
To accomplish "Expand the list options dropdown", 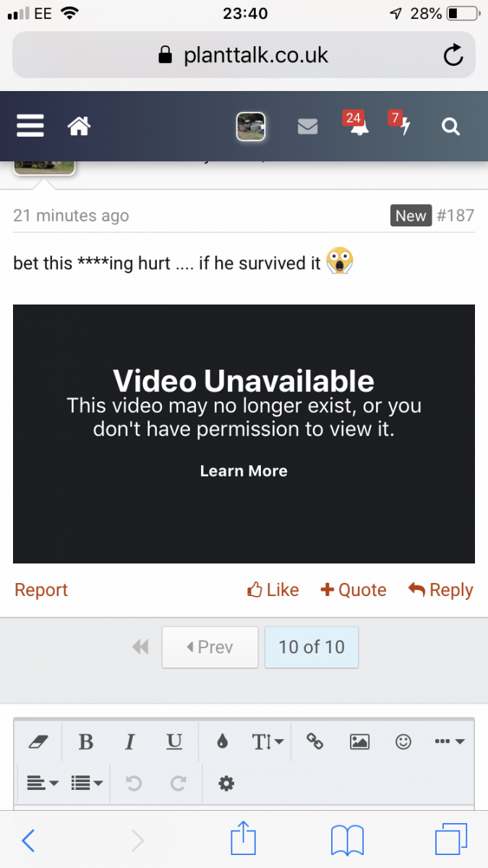I will [x=87, y=783].
